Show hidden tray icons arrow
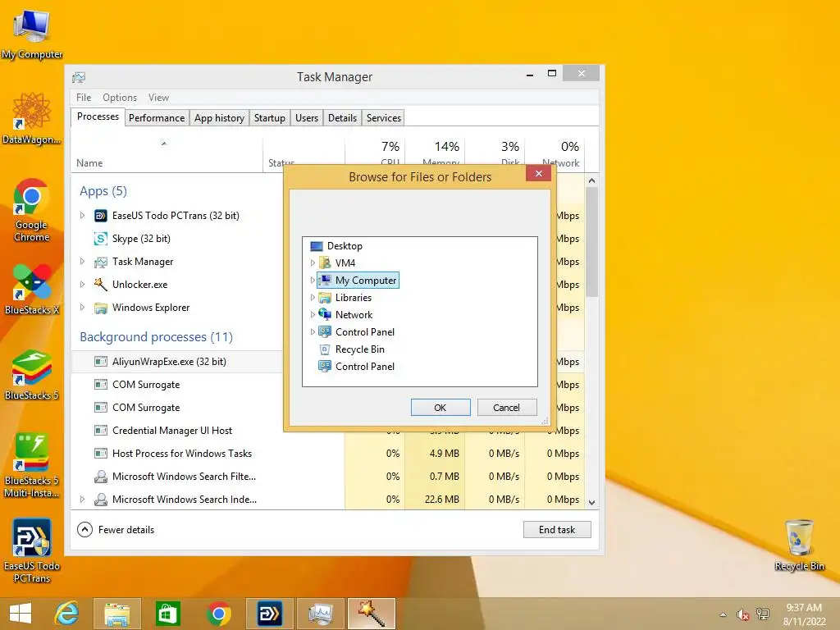Viewport: 840px width, 630px height. (x=724, y=614)
